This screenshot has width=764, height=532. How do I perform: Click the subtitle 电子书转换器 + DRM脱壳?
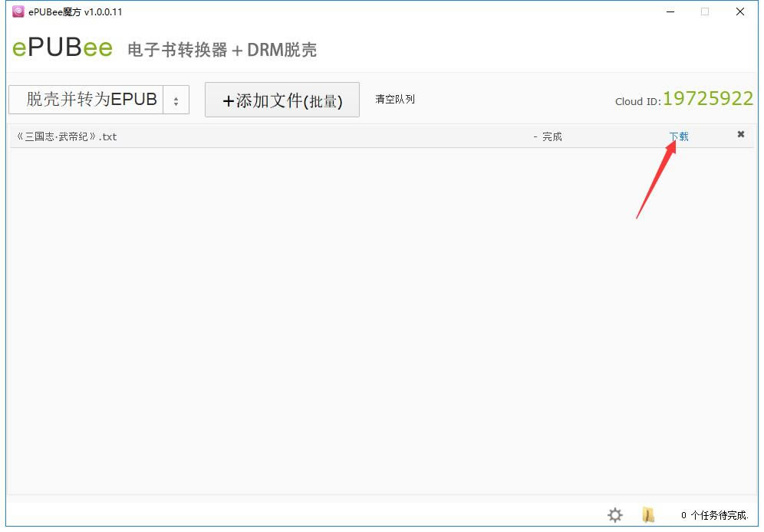pos(221,49)
